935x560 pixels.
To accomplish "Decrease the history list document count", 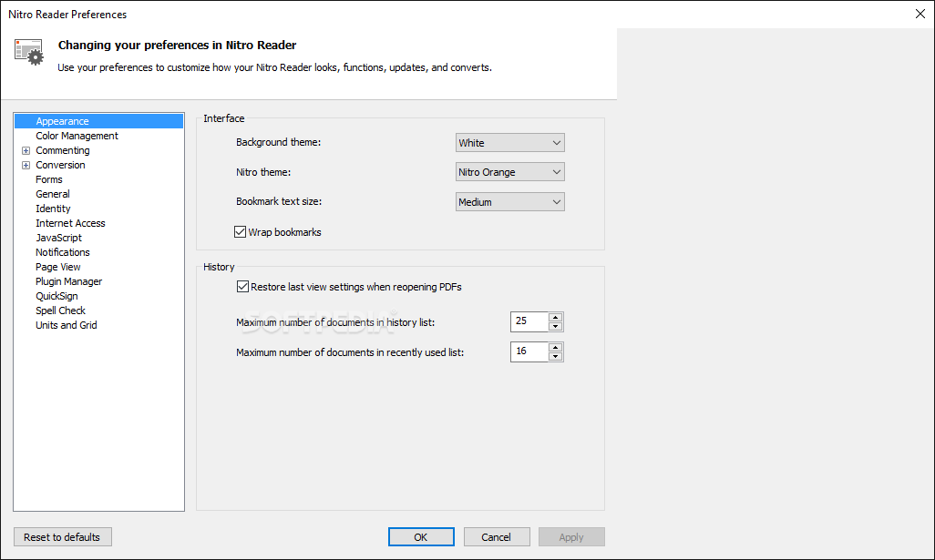I will point(556,327).
